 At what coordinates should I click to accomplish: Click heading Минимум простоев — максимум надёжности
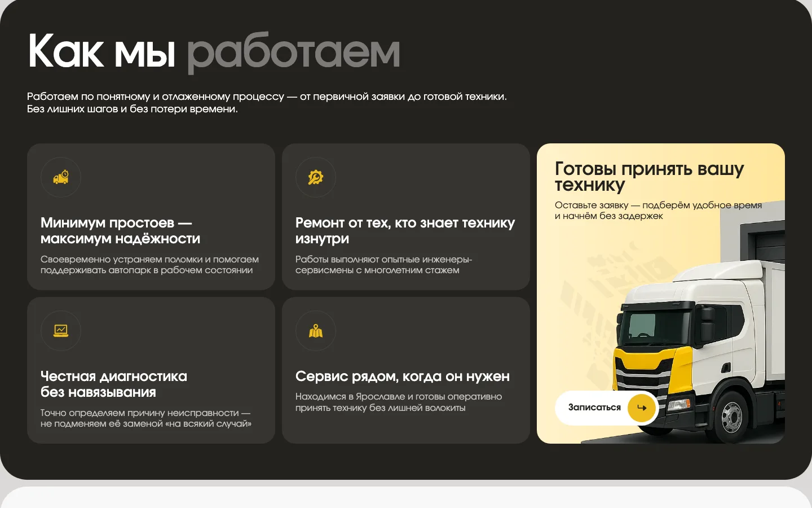click(120, 231)
